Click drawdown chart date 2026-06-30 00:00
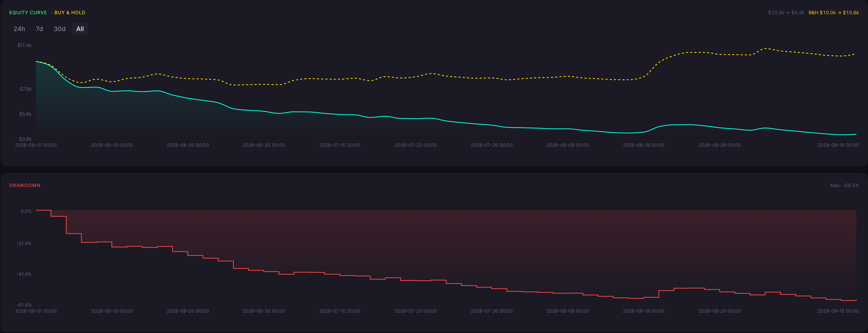 pyautogui.click(x=264, y=311)
